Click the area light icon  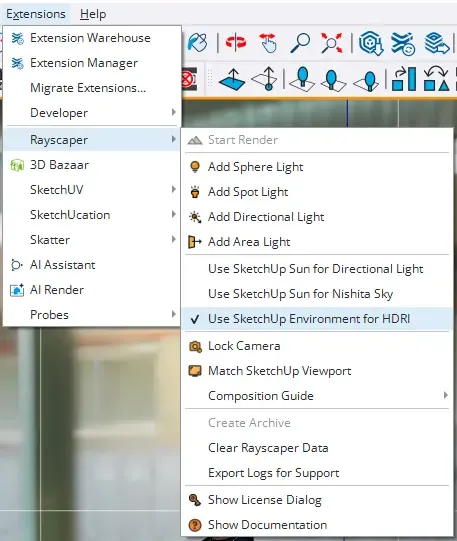[195, 242]
